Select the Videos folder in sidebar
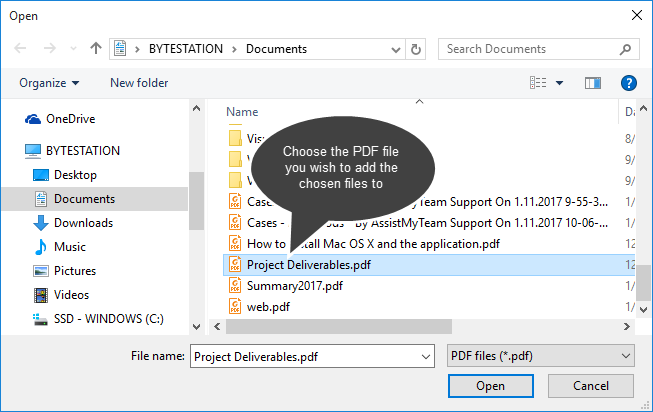The image size is (653, 412). click(x=71, y=295)
